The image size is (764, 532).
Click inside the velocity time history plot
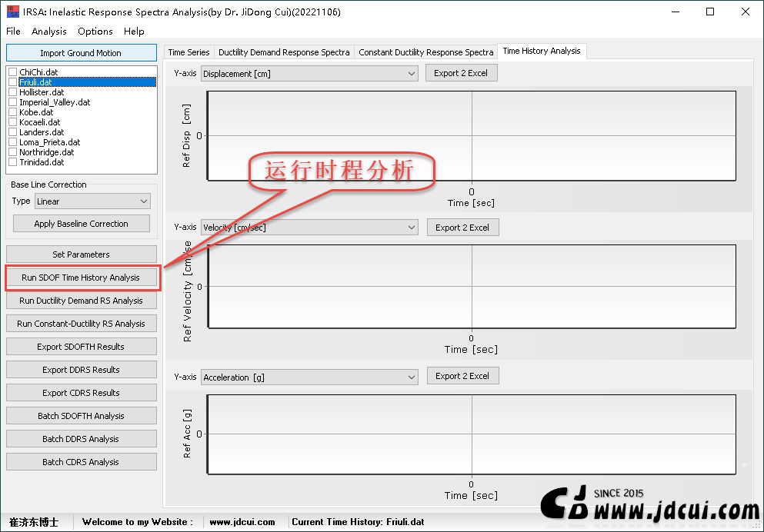[x=472, y=286]
